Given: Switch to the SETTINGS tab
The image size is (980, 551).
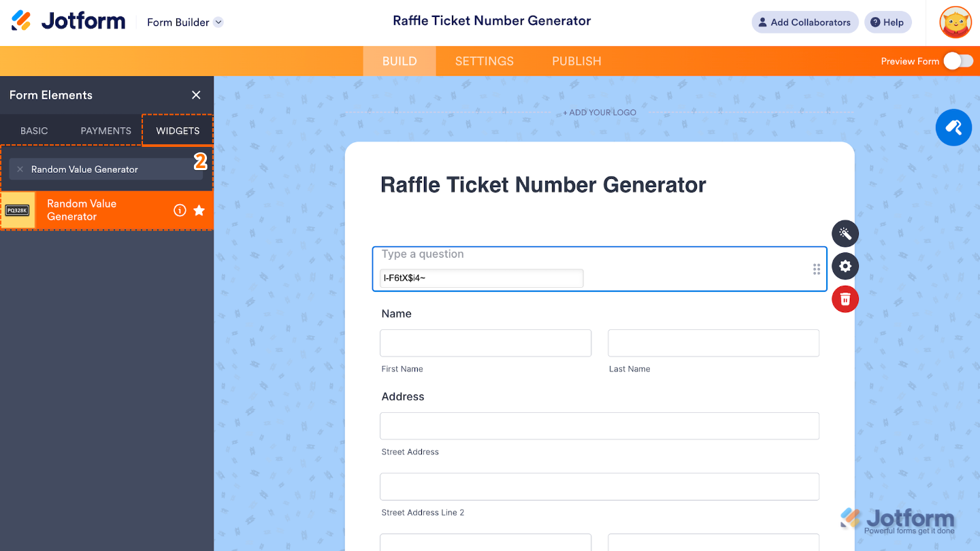Looking at the screenshot, I should (484, 61).
